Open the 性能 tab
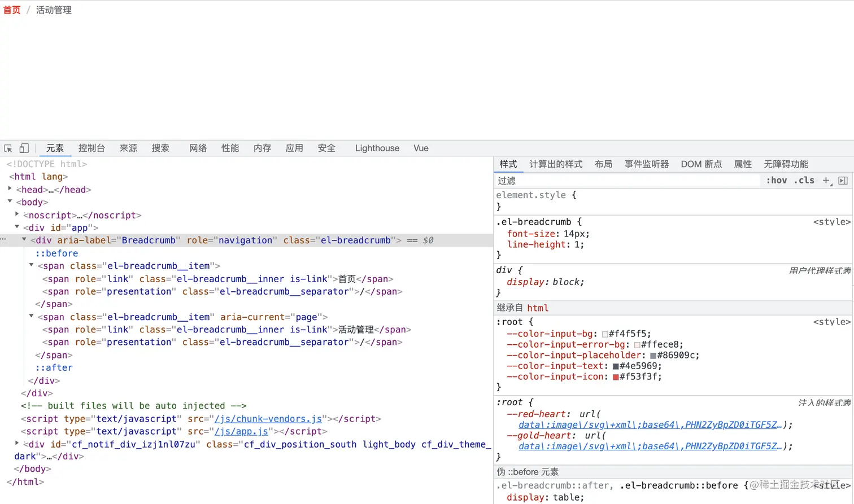The width and height of the screenshot is (854, 504). pos(230,148)
